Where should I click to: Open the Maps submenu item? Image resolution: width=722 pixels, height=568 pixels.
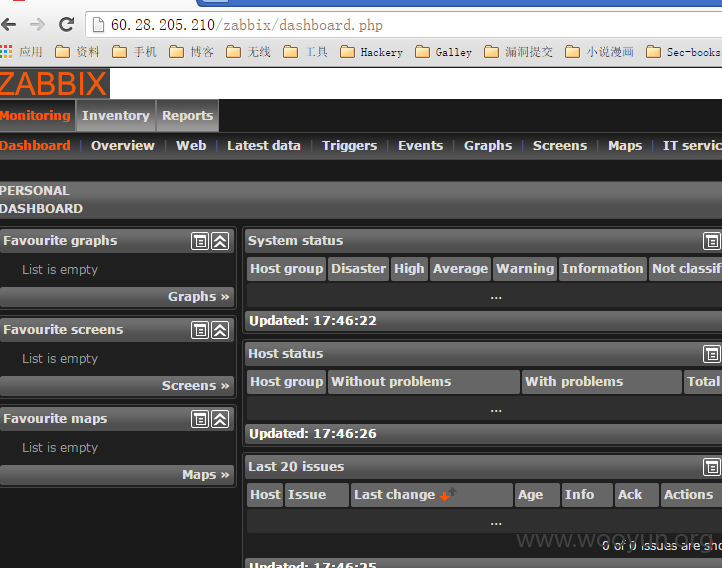625,145
